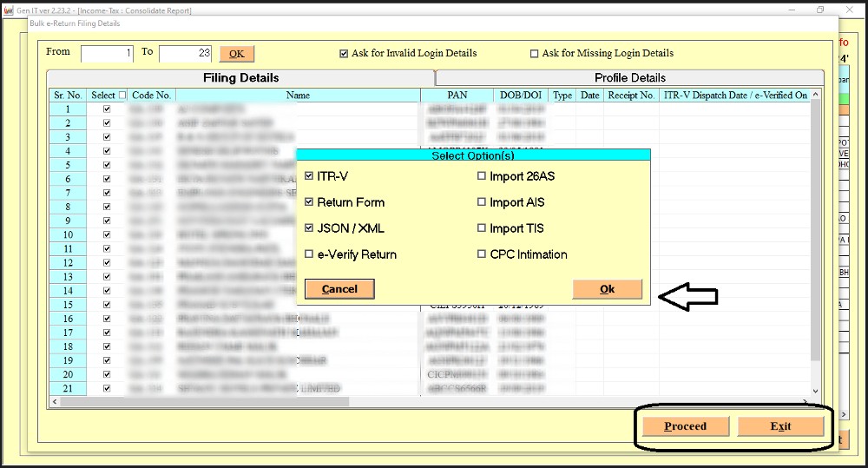Enable Import 26AS checkbox
Viewport: 868px width, 468px height.
(483, 176)
